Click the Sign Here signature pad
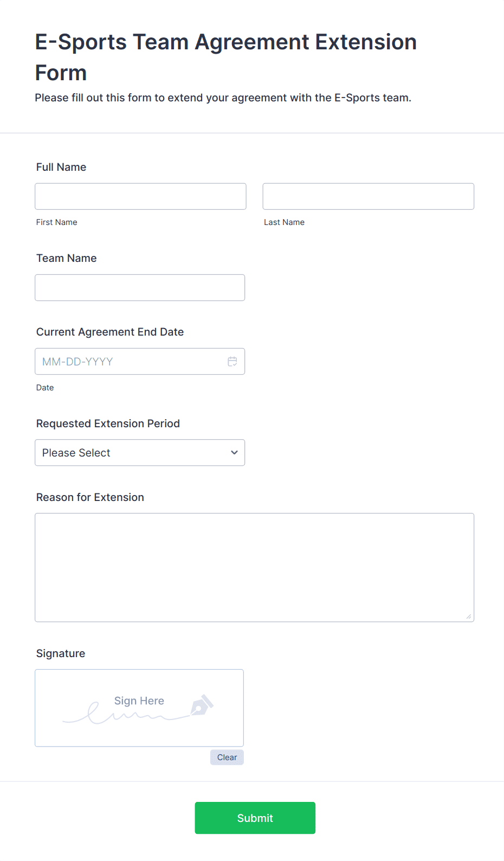The width and height of the screenshot is (504, 861). [139, 708]
